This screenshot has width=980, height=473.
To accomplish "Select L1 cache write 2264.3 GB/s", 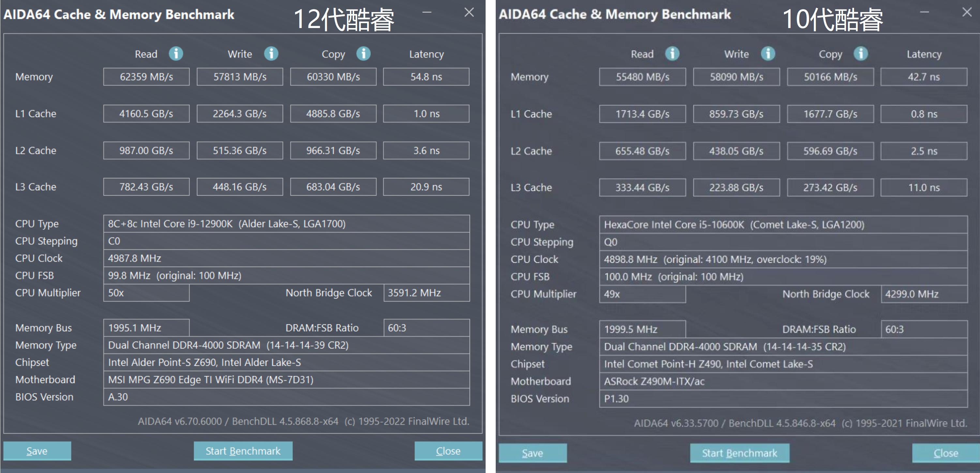I will pos(240,114).
